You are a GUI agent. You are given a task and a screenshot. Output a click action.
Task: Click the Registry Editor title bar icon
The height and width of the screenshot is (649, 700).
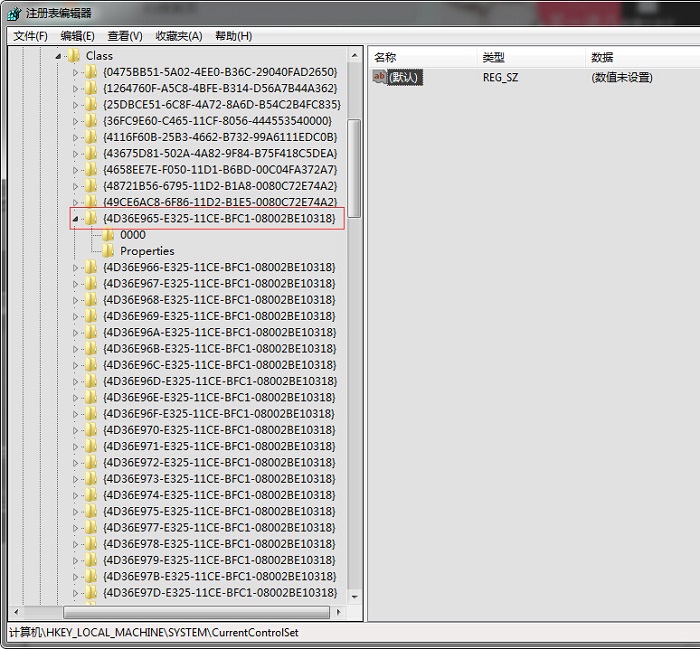click(15, 13)
